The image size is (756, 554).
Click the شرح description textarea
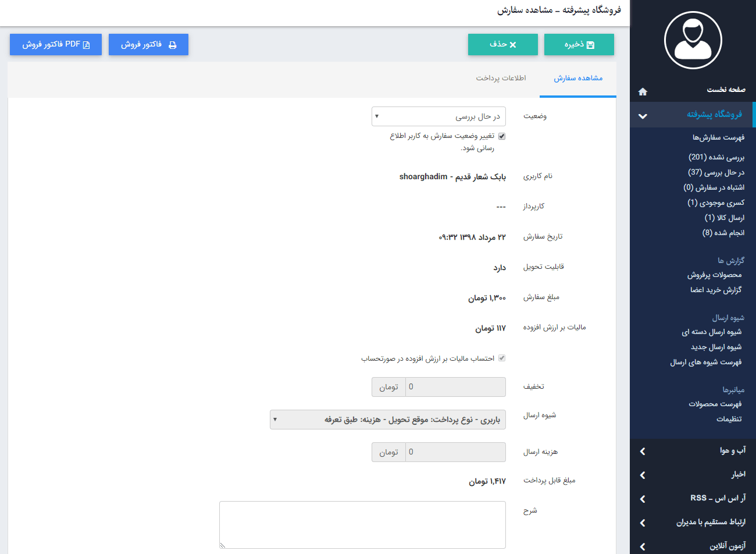point(362,524)
